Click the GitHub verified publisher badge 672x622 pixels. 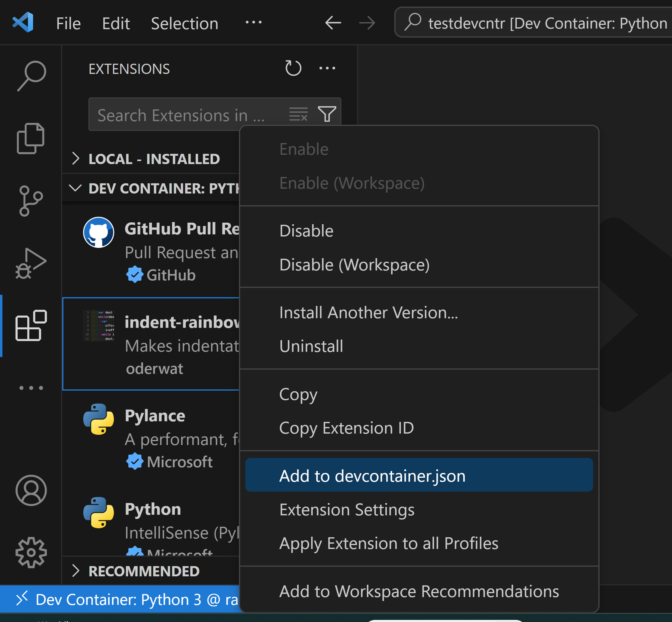(135, 275)
